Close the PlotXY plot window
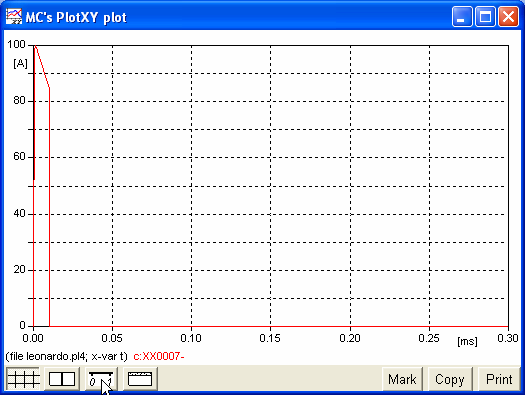Screen dimensions: 525x395 [x=508, y=16]
